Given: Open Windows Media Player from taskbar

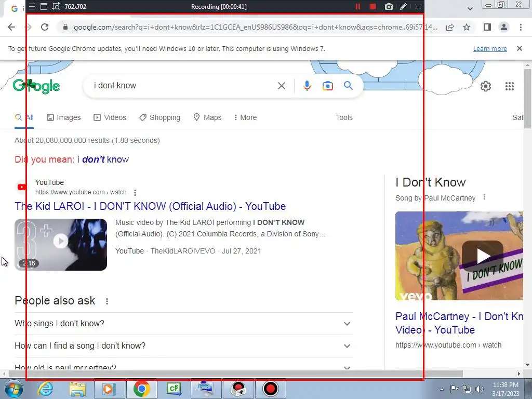Looking at the screenshot, I should [x=110, y=389].
